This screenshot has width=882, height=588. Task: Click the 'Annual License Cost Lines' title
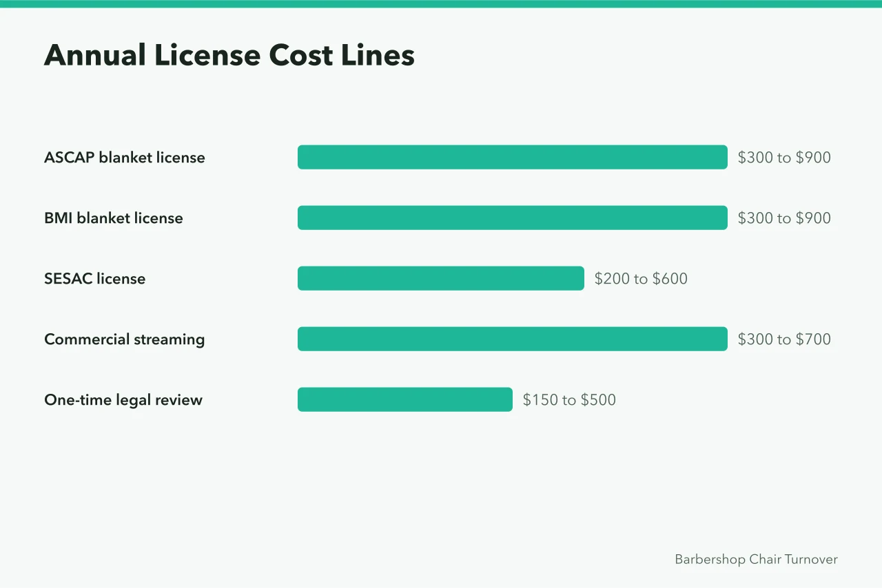[229, 55]
